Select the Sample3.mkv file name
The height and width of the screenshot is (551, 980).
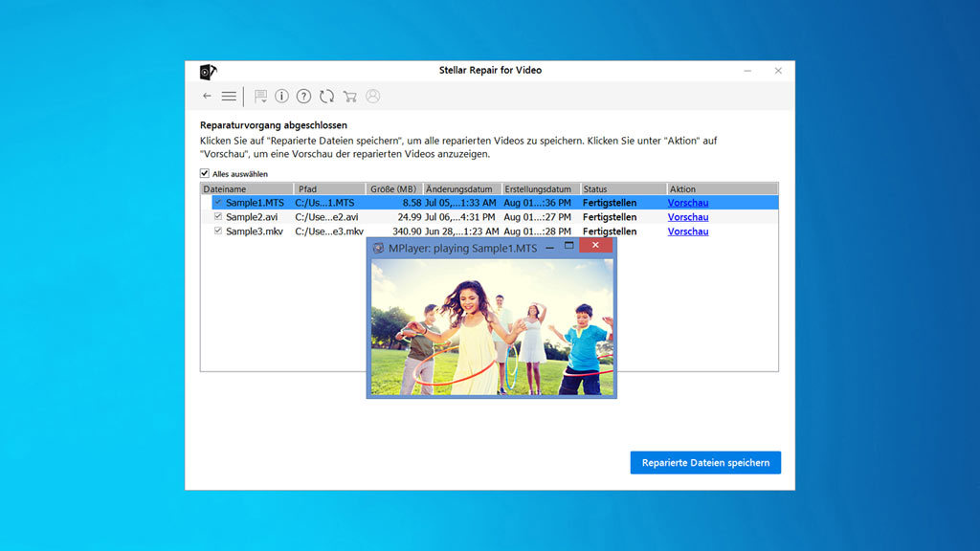[x=255, y=231]
